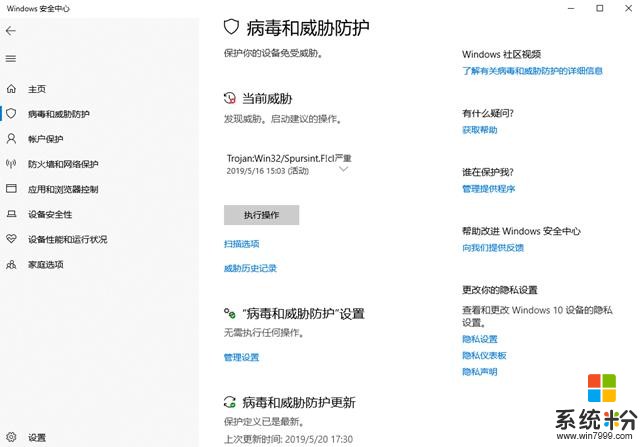Click the window icon for 应用和浏览器控制
Viewport: 640px width, 447px height.
11,189
